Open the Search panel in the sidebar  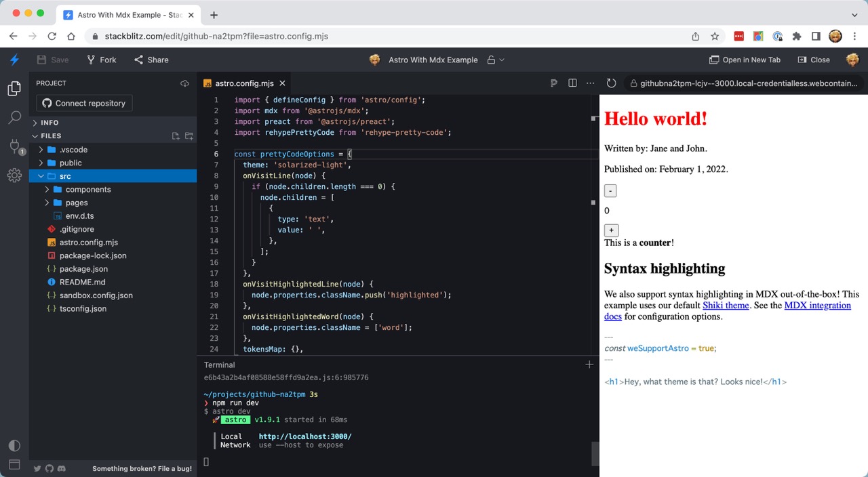coord(14,118)
